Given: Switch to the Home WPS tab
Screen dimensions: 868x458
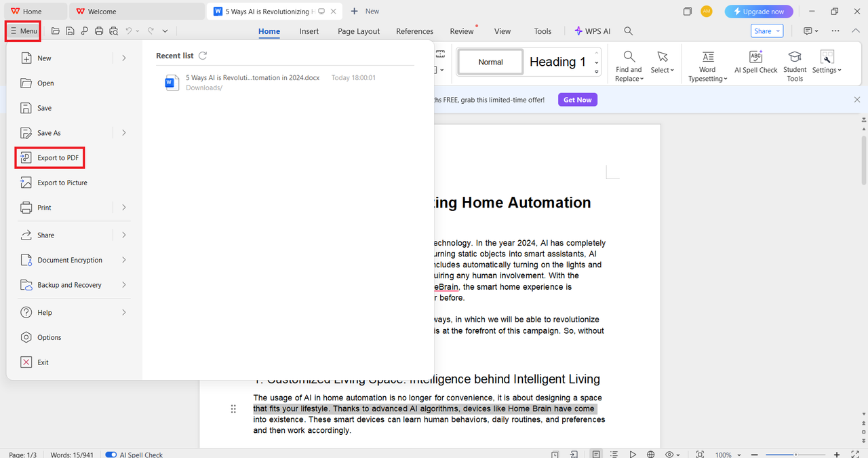Looking at the screenshot, I should pyautogui.click(x=34, y=12).
